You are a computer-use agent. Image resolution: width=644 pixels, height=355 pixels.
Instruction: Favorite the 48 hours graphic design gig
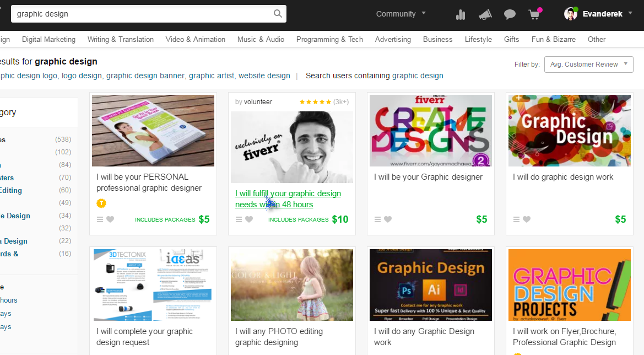click(x=249, y=219)
